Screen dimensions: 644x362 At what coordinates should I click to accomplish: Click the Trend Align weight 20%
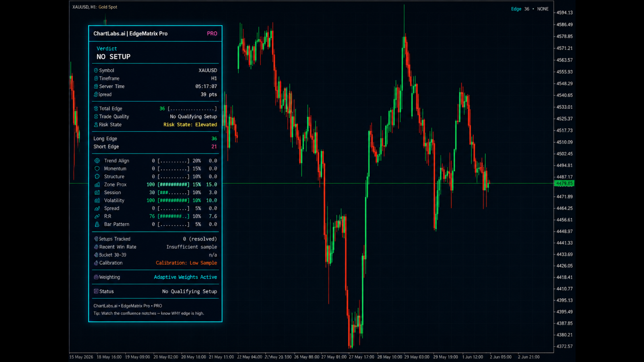tap(196, 160)
